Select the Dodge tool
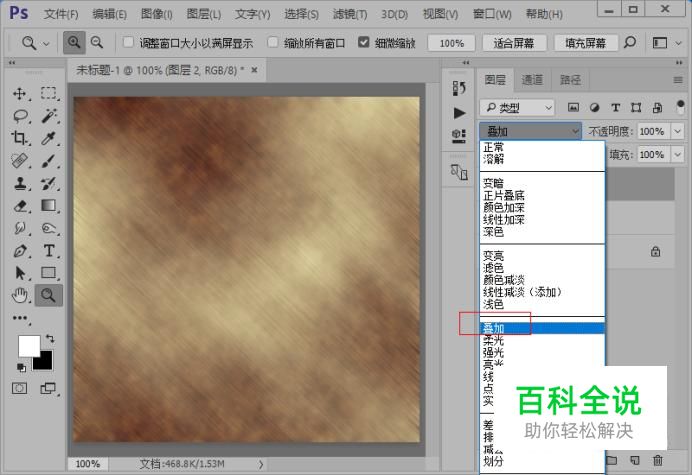The height and width of the screenshot is (475, 692). tap(49, 228)
